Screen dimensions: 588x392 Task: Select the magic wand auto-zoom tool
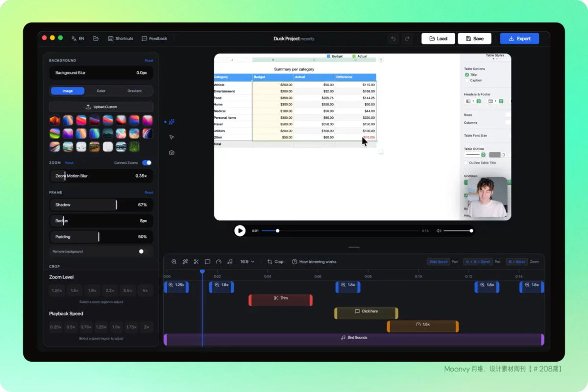click(185, 262)
